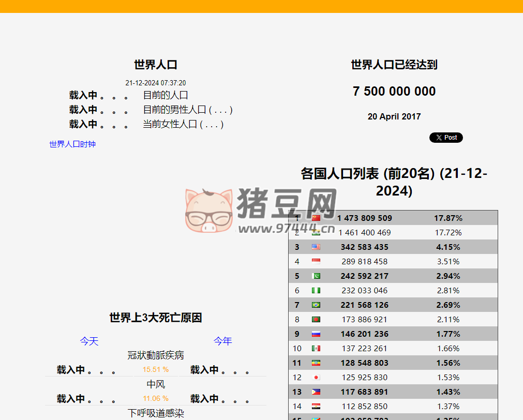Click the Brazil flag icon in row 7
This screenshot has width=523, height=420.
point(316,305)
